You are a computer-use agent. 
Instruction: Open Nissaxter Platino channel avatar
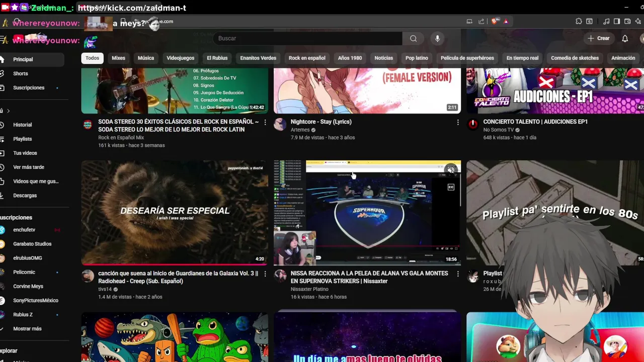(280, 276)
